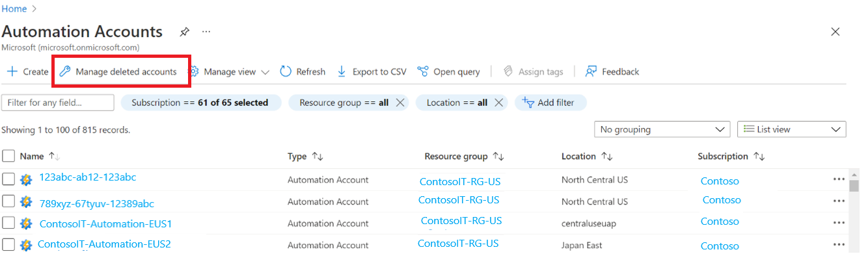Open the List view dropdown
The height and width of the screenshot is (254, 868).
pyautogui.click(x=792, y=129)
